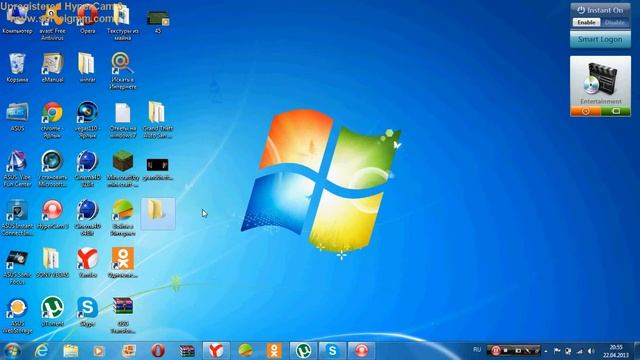Image resolution: width=640 pixels, height=360 pixels.
Task: Select the Ответы на windows7 file
Action: pyautogui.click(x=122, y=120)
